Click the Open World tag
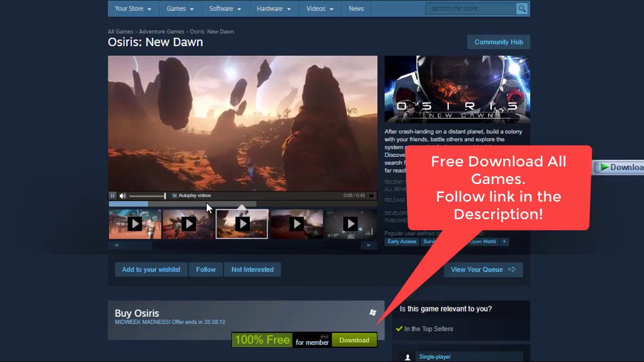This screenshot has height=362, width=644. 482,242
